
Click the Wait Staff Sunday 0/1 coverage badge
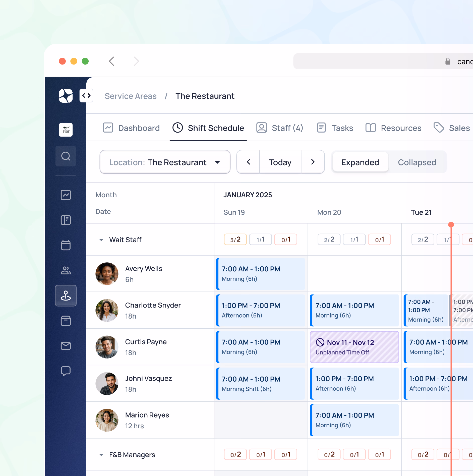286,240
